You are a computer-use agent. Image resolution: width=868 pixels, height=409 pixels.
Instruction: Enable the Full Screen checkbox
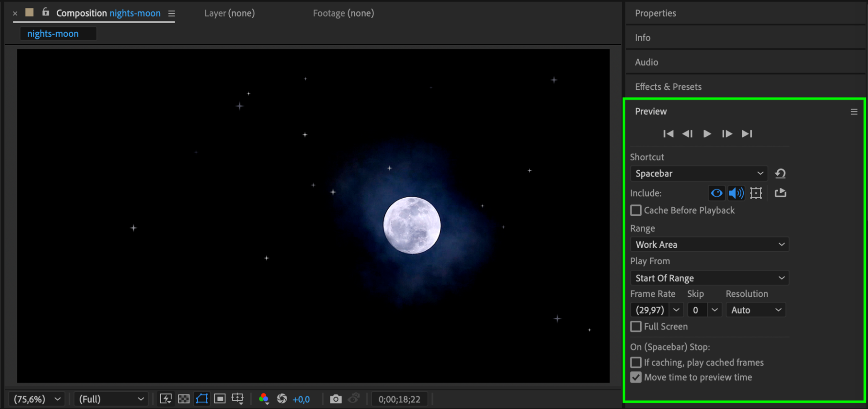(636, 326)
